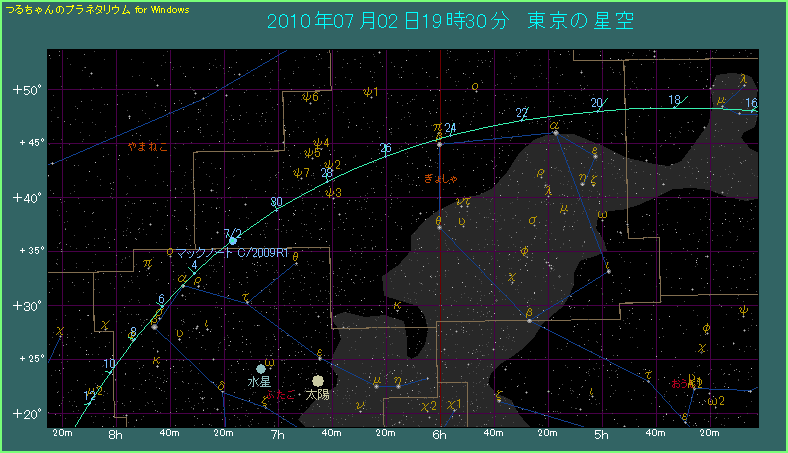
Task: Click the δ star left of Mercury
Action: pyautogui.click(x=222, y=391)
